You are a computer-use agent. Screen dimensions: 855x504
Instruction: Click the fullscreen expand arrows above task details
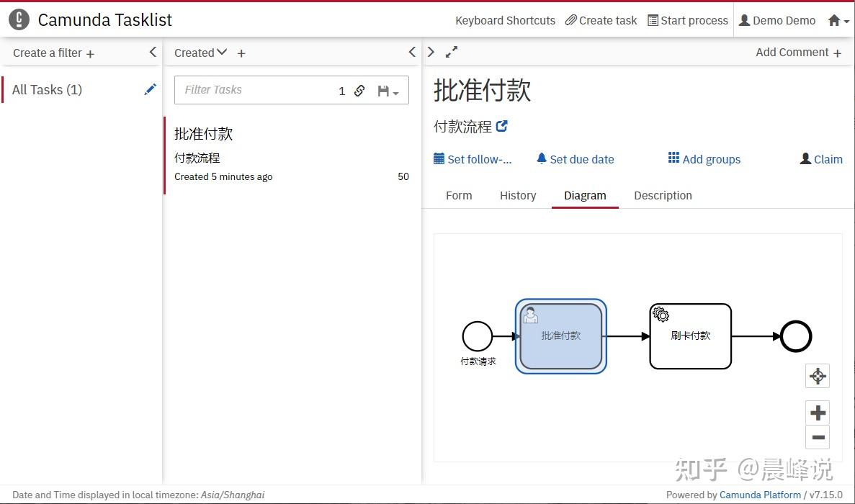(x=452, y=52)
